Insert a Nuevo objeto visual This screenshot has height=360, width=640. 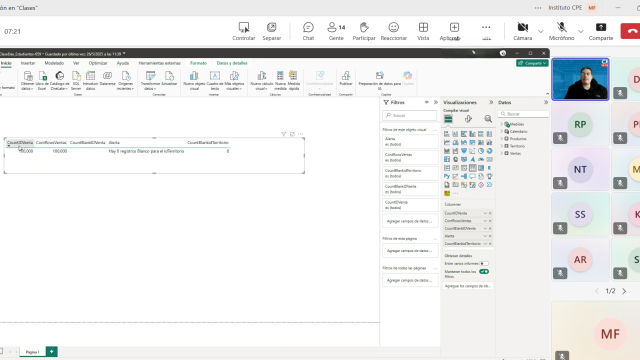point(194,80)
